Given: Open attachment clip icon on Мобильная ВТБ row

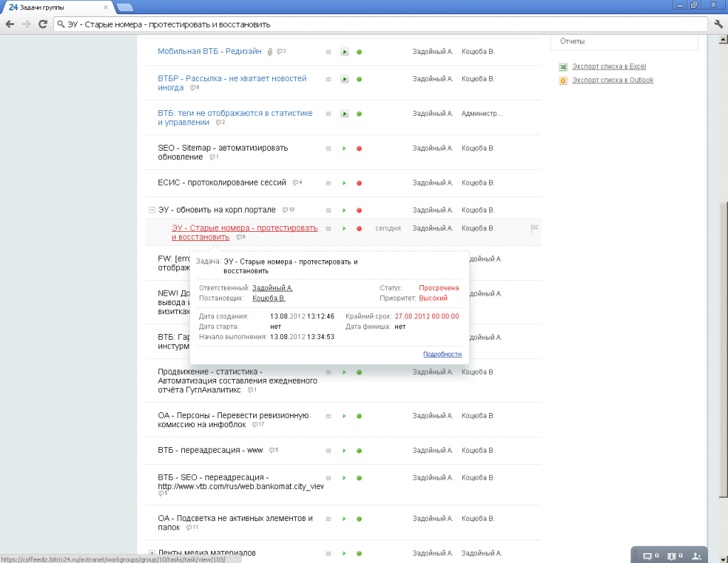Looking at the screenshot, I should tap(269, 52).
